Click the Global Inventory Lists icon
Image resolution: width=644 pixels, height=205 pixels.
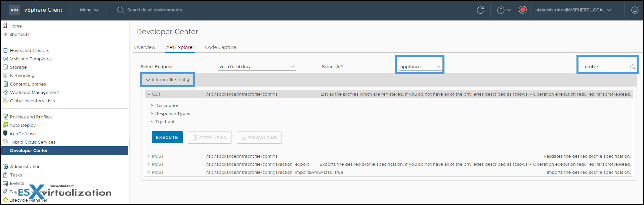coord(5,101)
